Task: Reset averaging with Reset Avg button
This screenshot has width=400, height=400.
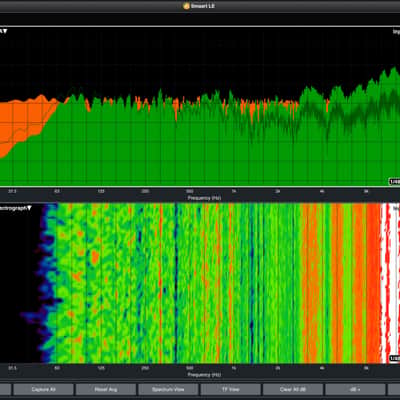Action: coord(106,389)
